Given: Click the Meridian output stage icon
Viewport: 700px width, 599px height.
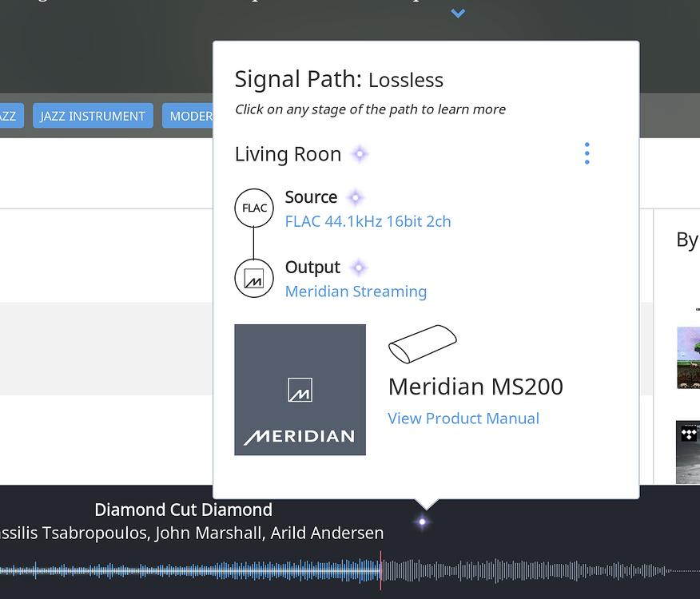Looking at the screenshot, I should pyautogui.click(x=254, y=278).
